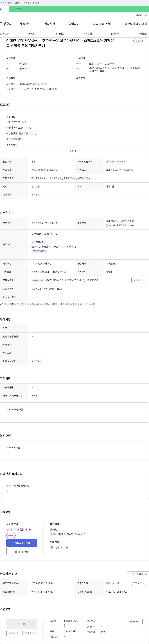
Task: Click 2명 (장애인 병행채용) text
Action: coord(116,162)
